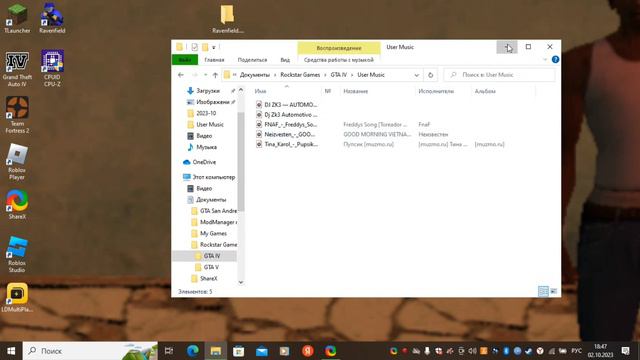This screenshot has width=640, height=360.
Task: Open the TLauncher desktop shortcut
Action: pos(17,18)
